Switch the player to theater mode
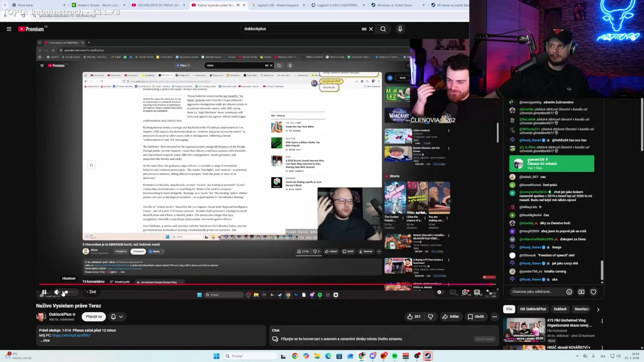Image resolution: width=644 pixels, height=362 pixels. click(x=477, y=292)
